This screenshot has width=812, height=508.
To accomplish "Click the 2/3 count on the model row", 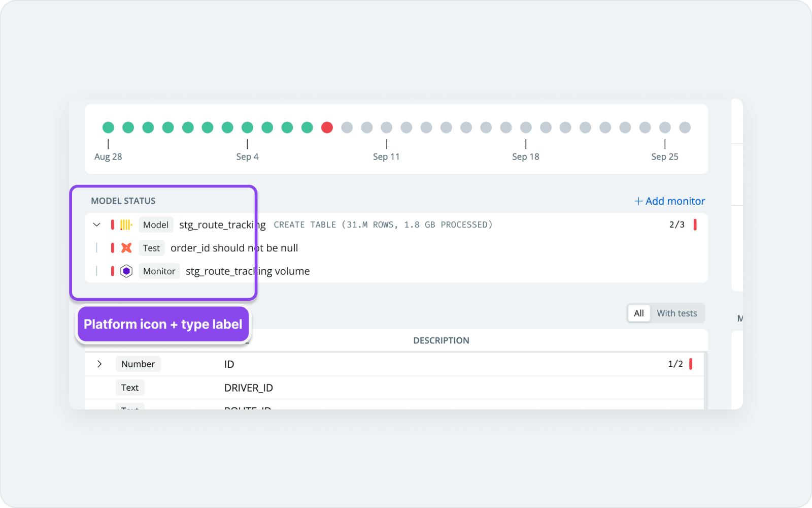I will pos(677,225).
